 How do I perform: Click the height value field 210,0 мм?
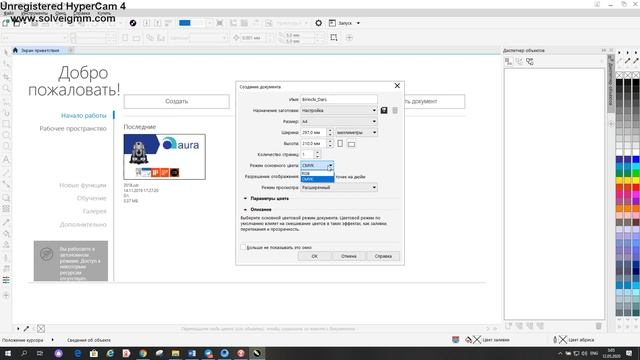pos(313,143)
